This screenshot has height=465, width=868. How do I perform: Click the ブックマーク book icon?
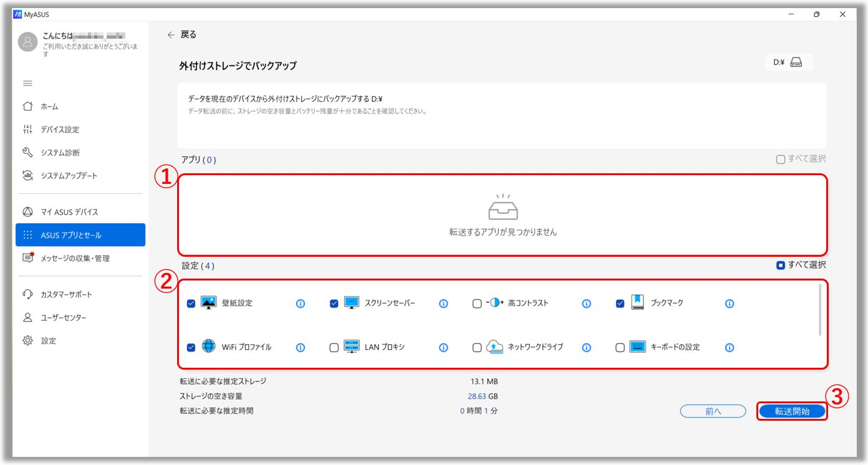[x=637, y=302]
